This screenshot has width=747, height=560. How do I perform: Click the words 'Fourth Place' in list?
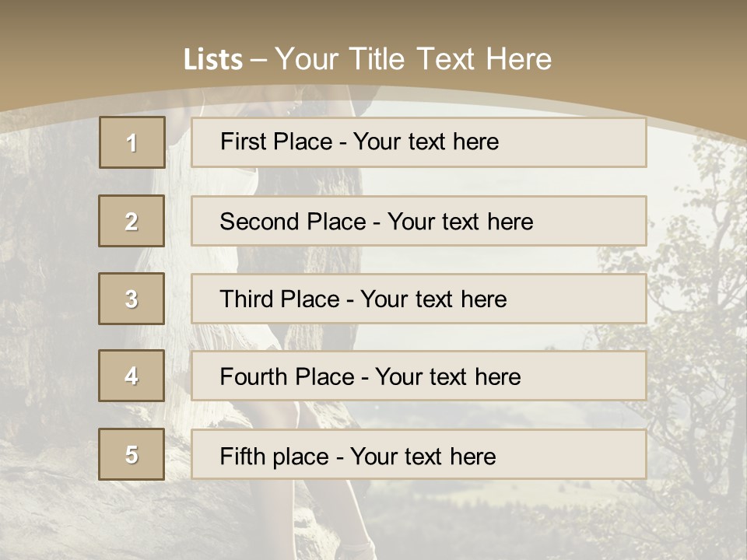coord(287,376)
